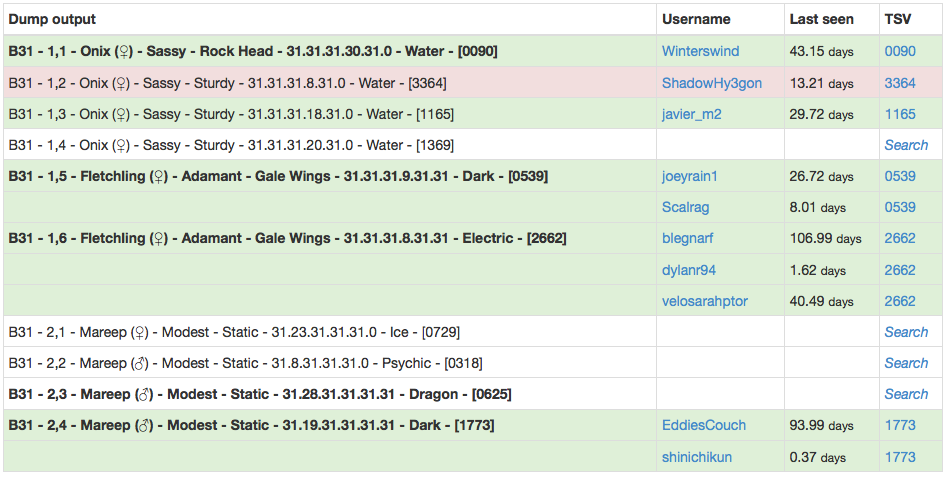Visit joeyrain1's user page
The width and height of the screenshot is (947, 479).
click(690, 176)
